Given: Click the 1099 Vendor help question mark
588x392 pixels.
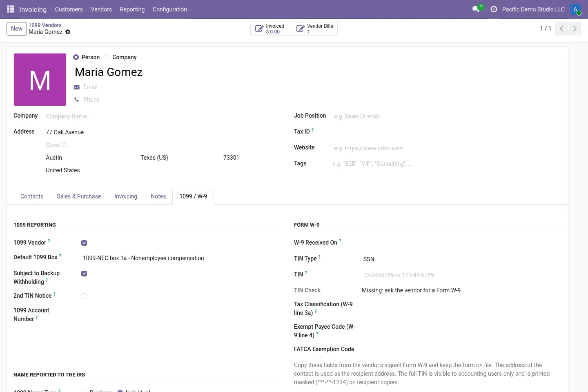Looking at the screenshot, I should click(x=49, y=241).
